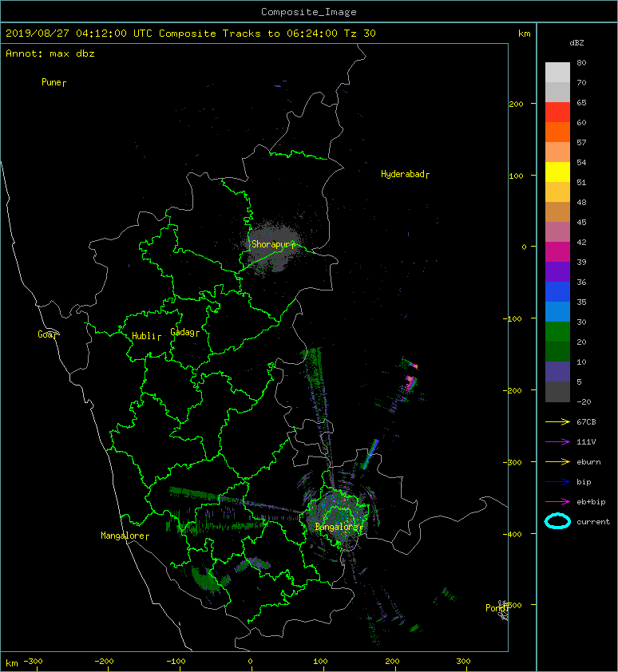Click the 67CB legend label text
The image size is (618, 672).
coord(586,421)
